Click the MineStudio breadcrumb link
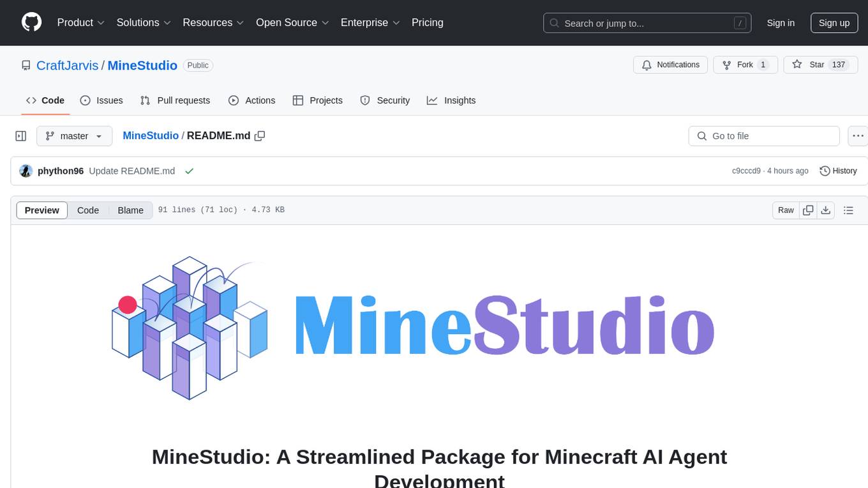The width and height of the screenshot is (868, 488). coord(151,135)
